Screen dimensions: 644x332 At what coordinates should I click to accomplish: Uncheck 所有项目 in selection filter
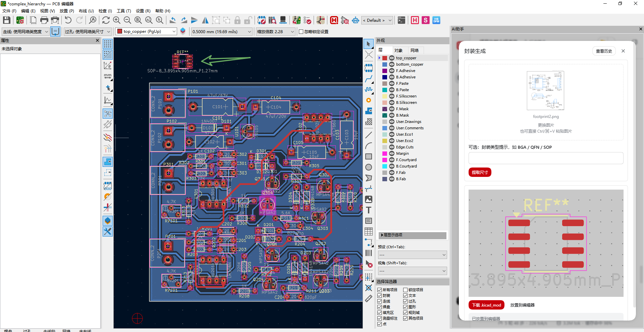point(380,290)
